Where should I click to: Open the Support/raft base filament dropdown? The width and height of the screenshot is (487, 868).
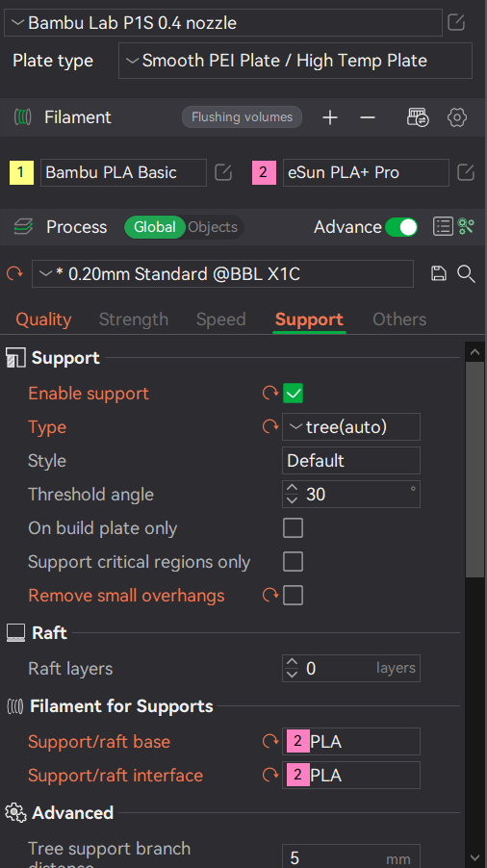click(351, 742)
